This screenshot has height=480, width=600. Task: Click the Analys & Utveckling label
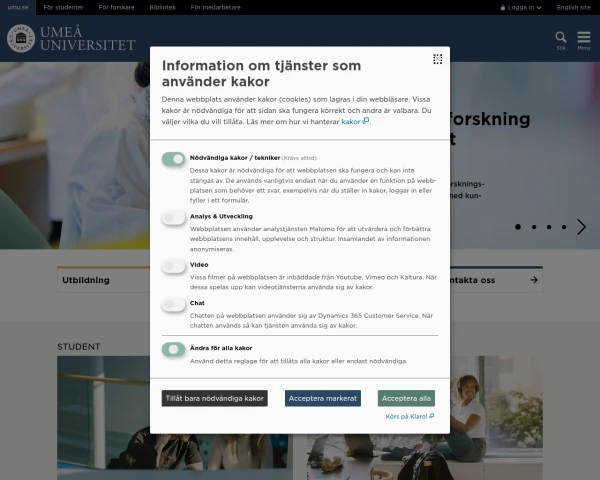(x=221, y=216)
